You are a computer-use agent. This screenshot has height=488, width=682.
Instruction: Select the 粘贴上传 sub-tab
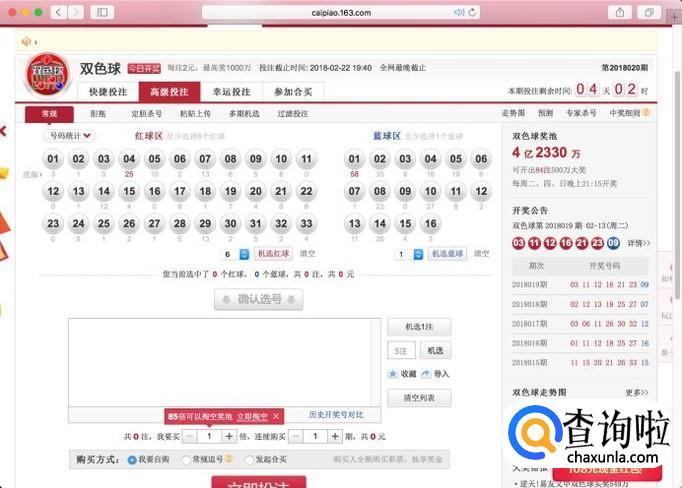point(195,114)
